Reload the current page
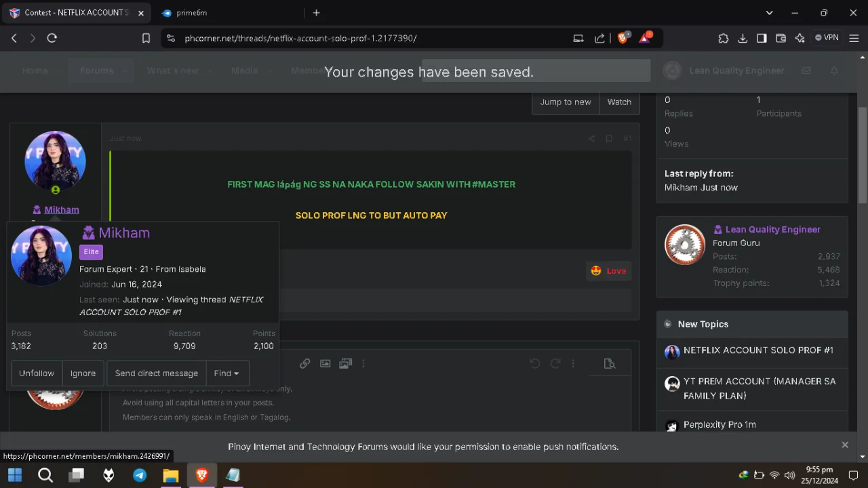Image resolution: width=868 pixels, height=488 pixels. pyautogui.click(x=52, y=39)
